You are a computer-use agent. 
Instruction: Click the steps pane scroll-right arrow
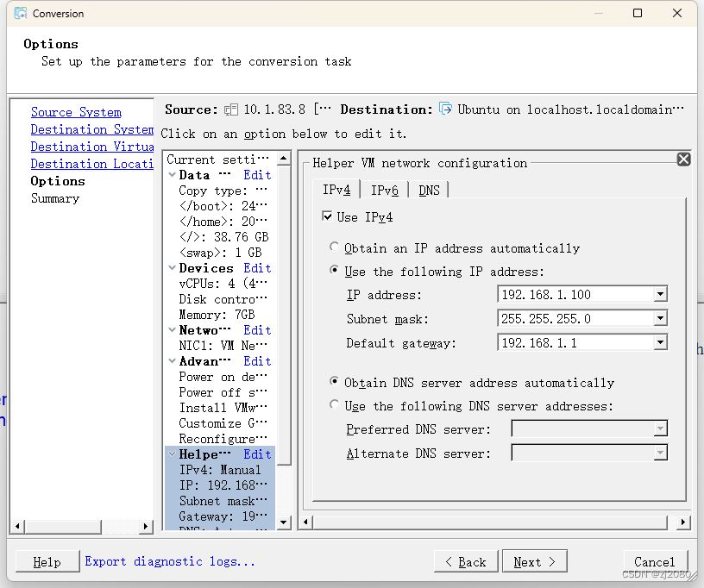[145, 526]
